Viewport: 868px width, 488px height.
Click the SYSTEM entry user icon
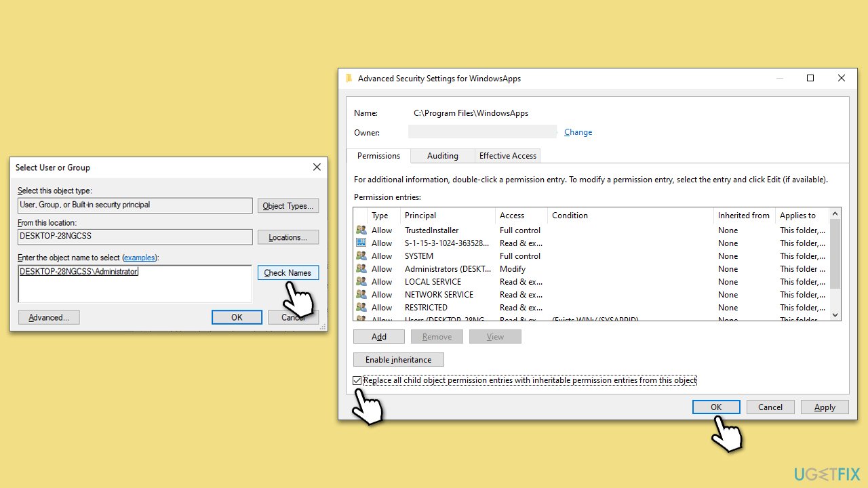[361, 256]
